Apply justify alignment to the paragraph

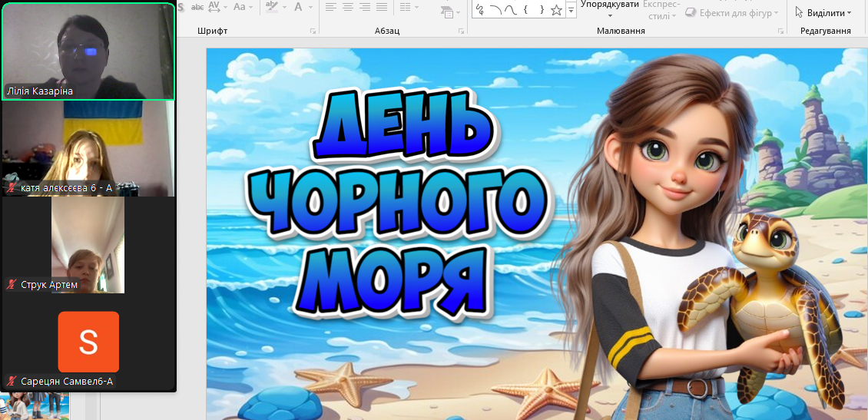coord(383,7)
